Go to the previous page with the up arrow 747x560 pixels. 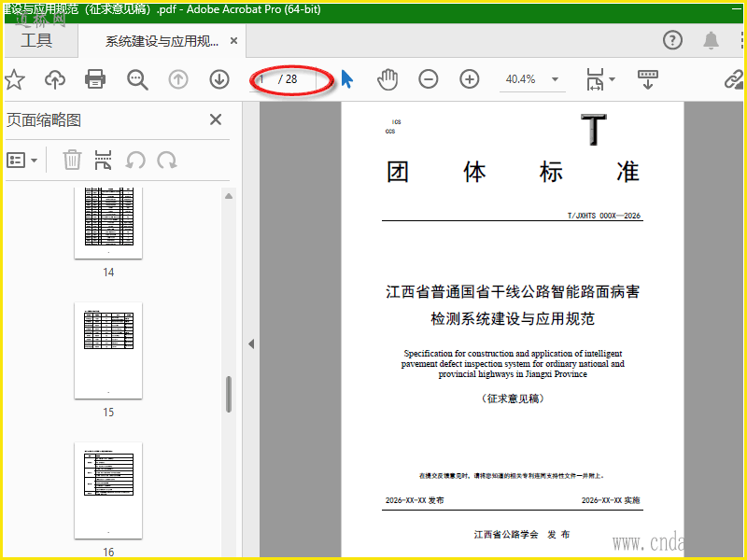point(178,79)
